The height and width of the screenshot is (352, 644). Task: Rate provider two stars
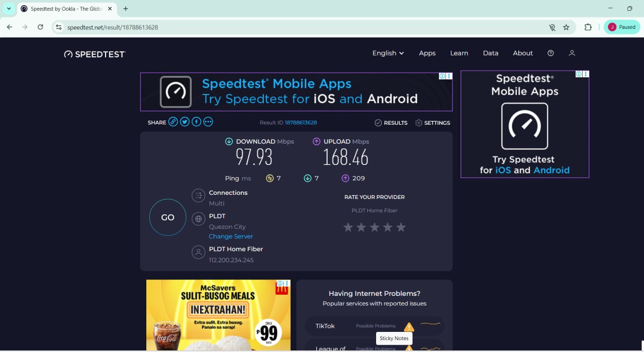pos(362,227)
